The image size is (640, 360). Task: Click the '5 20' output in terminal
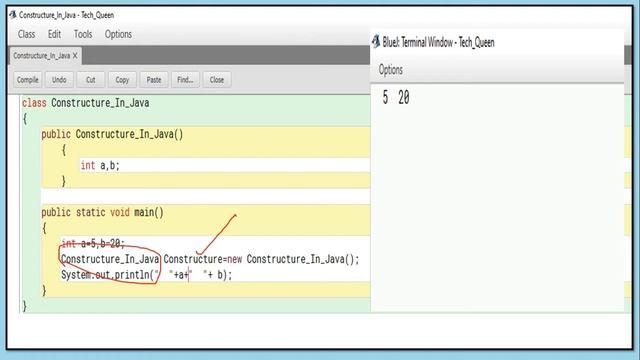click(396, 98)
